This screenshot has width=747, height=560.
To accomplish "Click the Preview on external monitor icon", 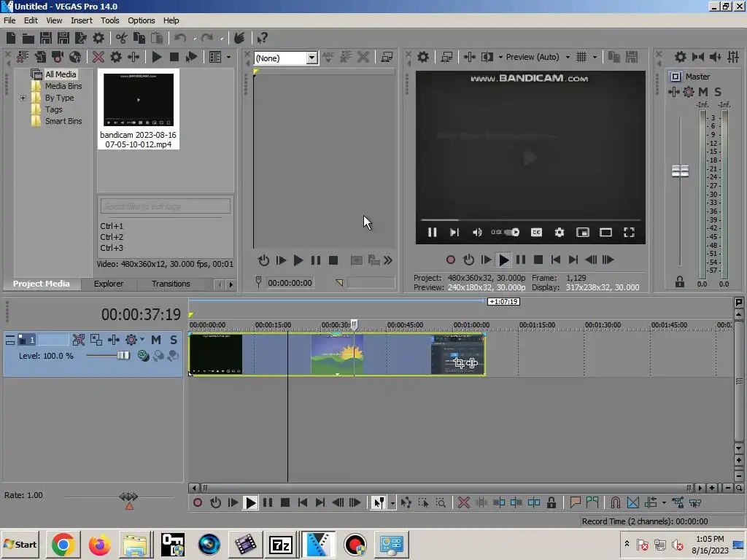I will click(x=446, y=57).
